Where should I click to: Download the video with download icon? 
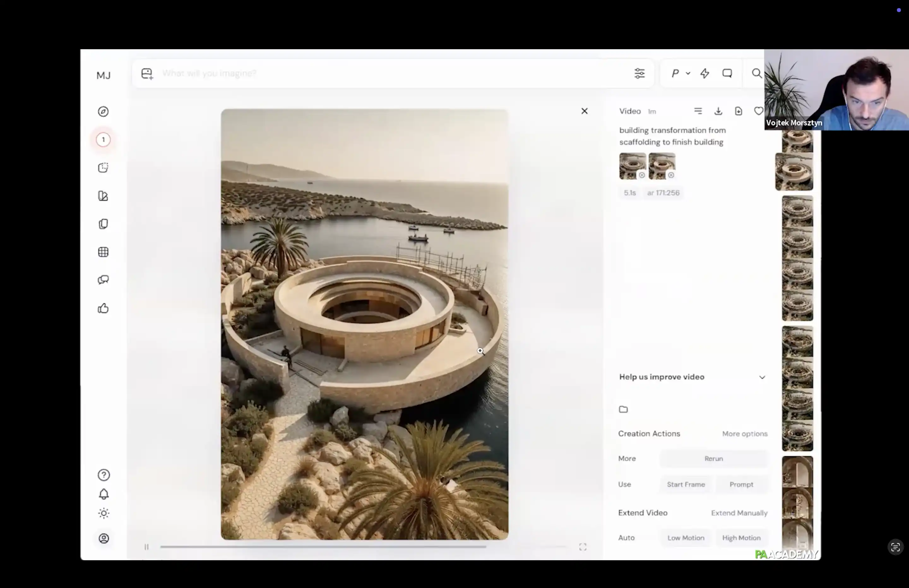pos(718,111)
